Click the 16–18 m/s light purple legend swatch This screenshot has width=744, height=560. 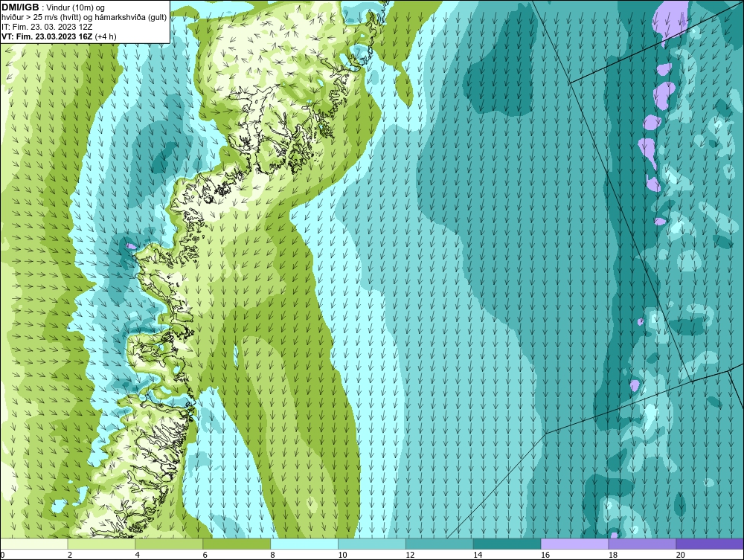(574, 544)
